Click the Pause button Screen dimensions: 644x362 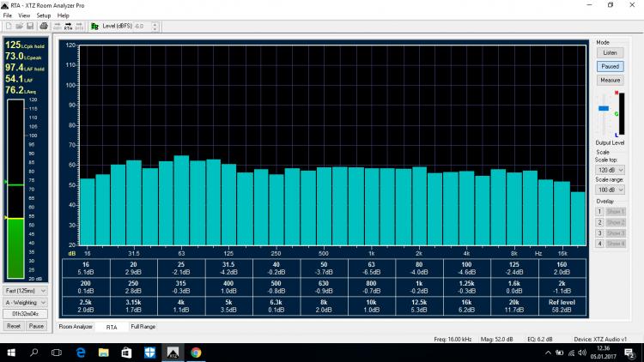[36, 326]
